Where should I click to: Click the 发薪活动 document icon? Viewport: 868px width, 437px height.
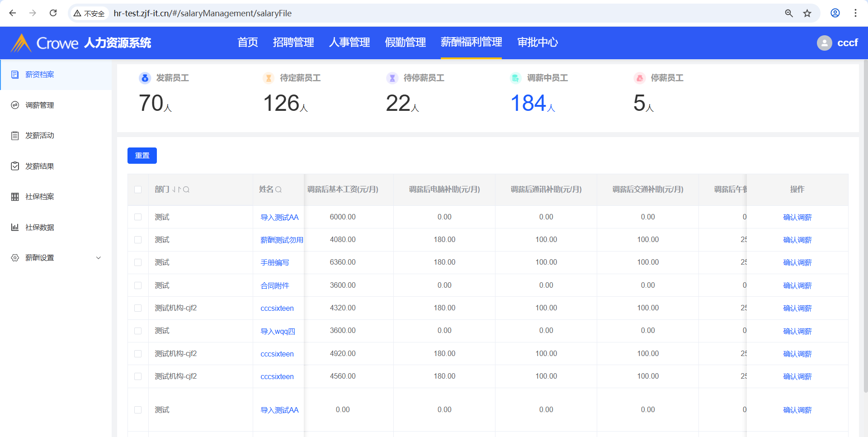15,136
